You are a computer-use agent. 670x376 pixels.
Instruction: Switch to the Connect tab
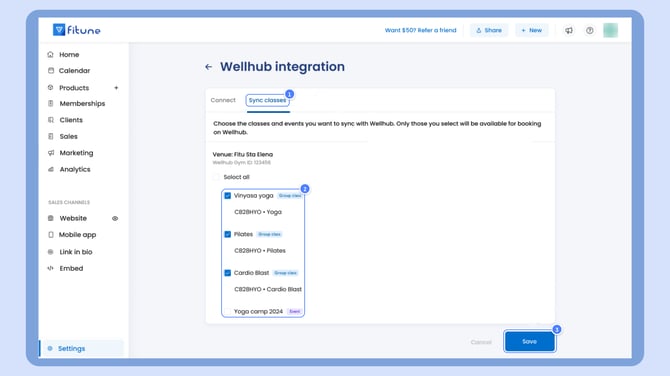(x=223, y=100)
